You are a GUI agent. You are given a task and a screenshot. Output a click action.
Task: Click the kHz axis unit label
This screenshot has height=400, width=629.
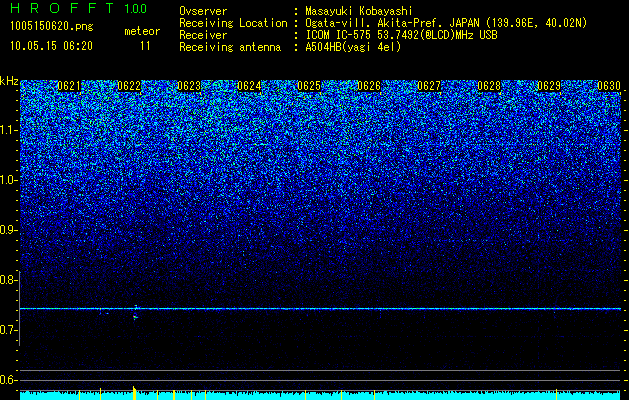9,81
